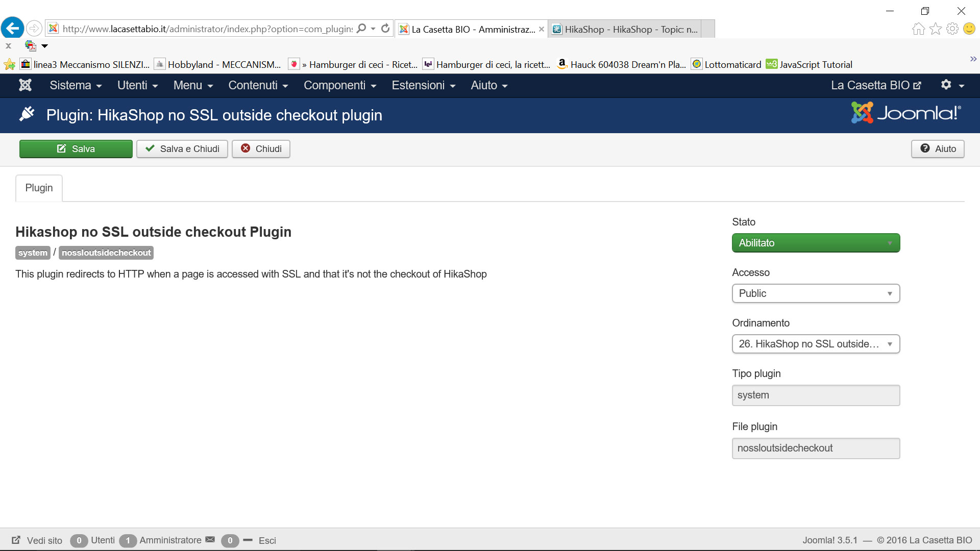Expand the Stato Abilitato dropdown
The height and width of the screenshot is (551, 980).
pyautogui.click(x=816, y=243)
